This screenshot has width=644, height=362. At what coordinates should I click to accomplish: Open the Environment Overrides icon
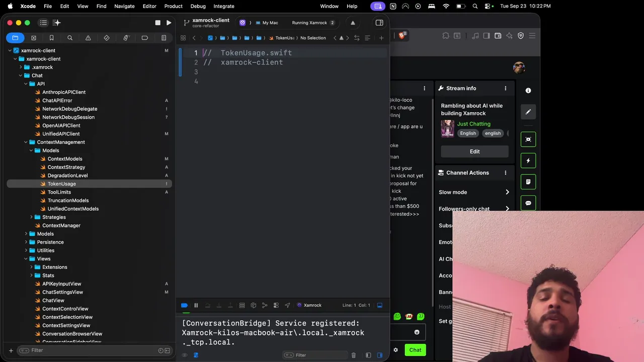[x=276, y=305]
